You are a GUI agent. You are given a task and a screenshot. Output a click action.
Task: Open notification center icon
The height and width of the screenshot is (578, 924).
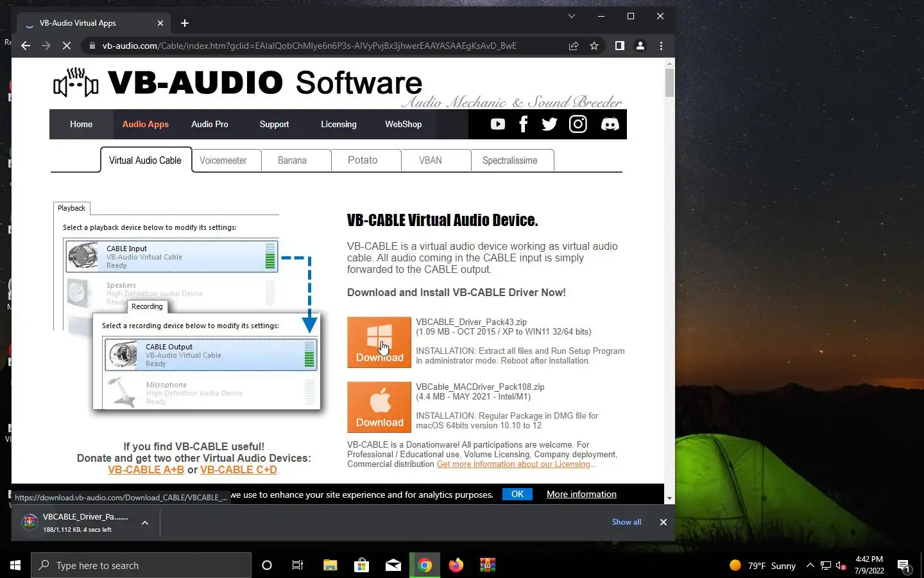tap(903, 566)
